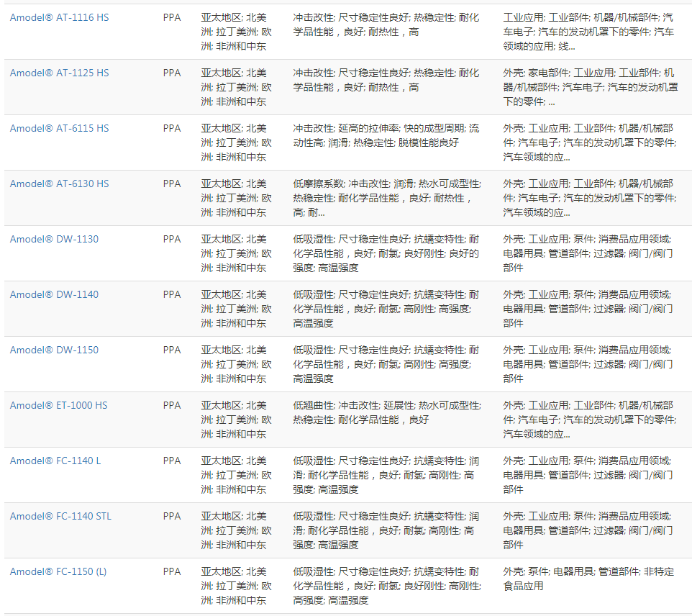Click the applications text 非特定食品应用 in FC-1150 (L) row

[588, 579]
